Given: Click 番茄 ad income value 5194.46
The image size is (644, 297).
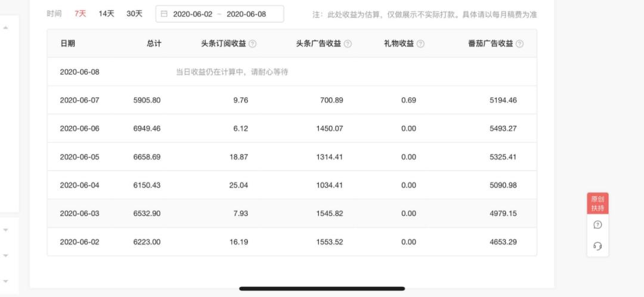Looking at the screenshot, I should click(503, 100).
